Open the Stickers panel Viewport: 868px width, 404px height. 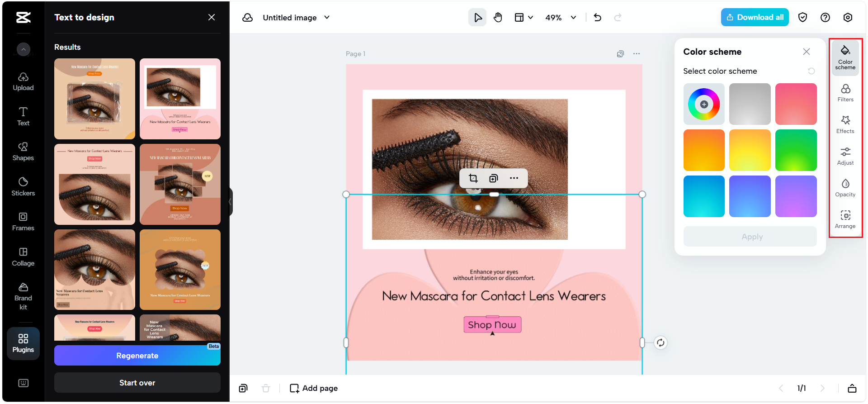[x=23, y=187]
